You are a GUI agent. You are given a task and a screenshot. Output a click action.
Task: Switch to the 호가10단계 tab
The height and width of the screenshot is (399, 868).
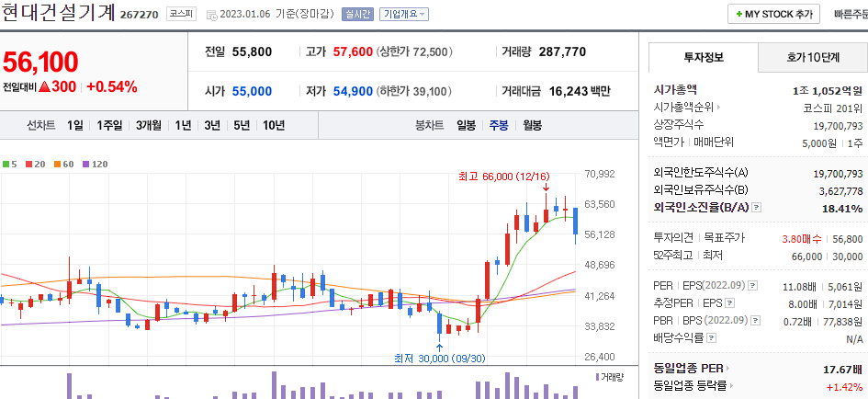[813, 57]
